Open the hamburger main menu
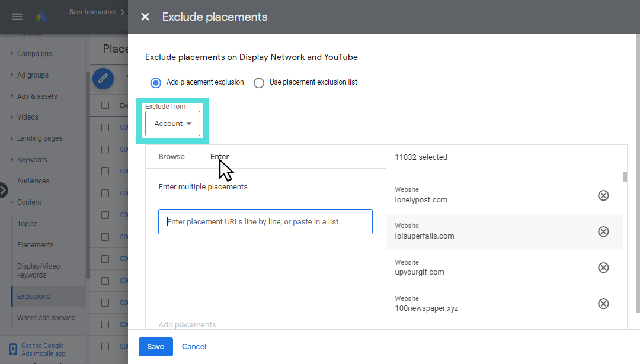 (17, 17)
